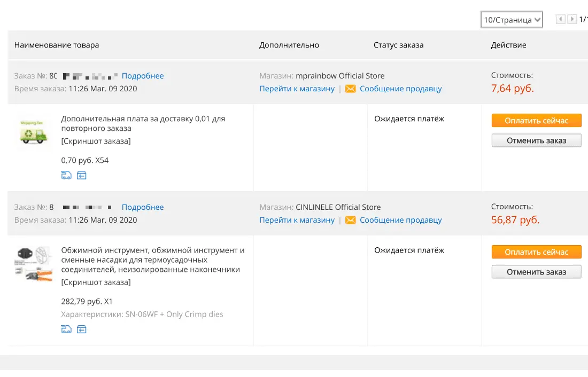Click Перейти к магазину for CINLINELE store
The height and width of the screenshot is (377, 588).
tap(297, 220)
